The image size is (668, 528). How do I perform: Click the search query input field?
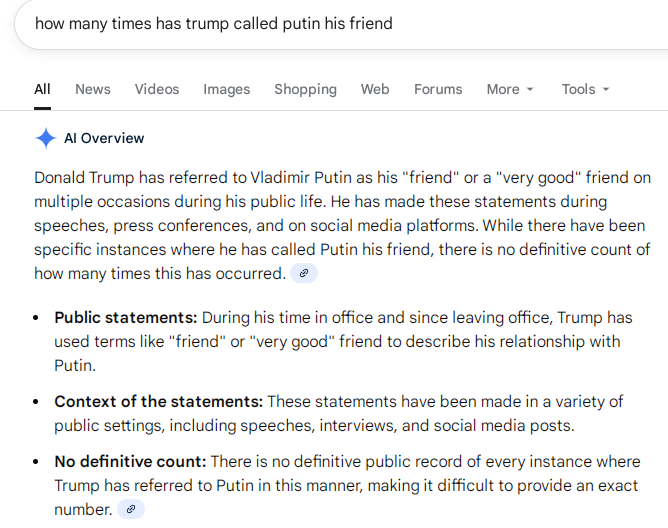pyautogui.click(x=300, y=23)
